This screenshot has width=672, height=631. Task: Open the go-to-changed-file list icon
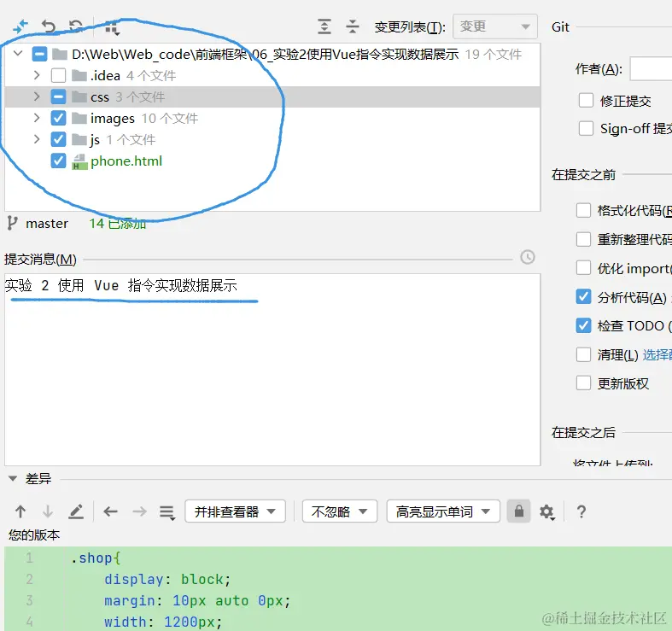pyautogui.click(x=167, y=512)
